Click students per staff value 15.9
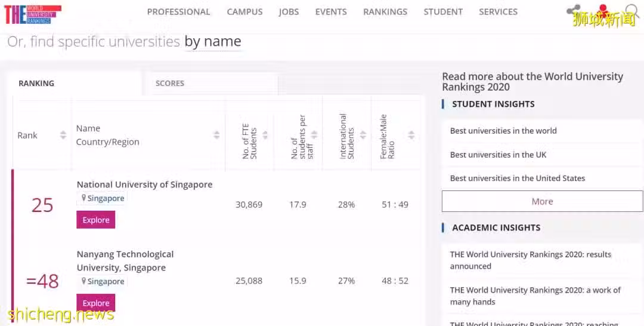Viewport: 644px width, 326px height. point(298,281)
